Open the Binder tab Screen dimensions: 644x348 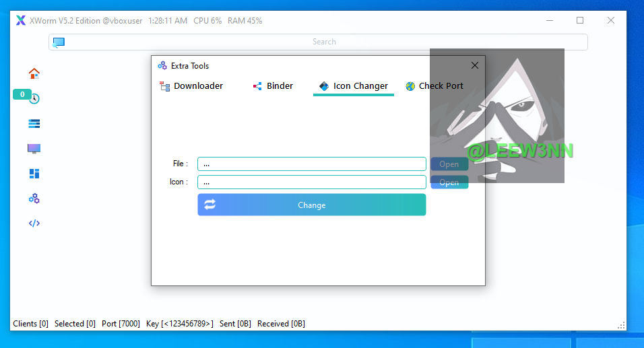tap(273, 86)
